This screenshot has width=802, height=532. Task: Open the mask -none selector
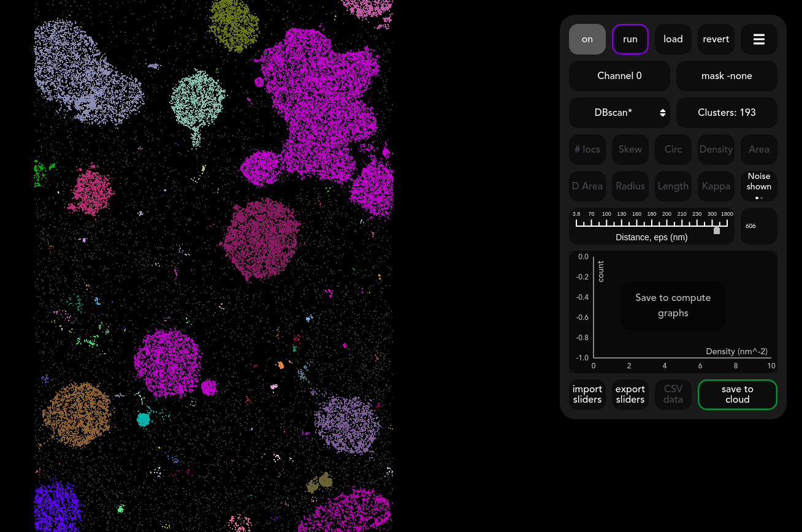727,76
